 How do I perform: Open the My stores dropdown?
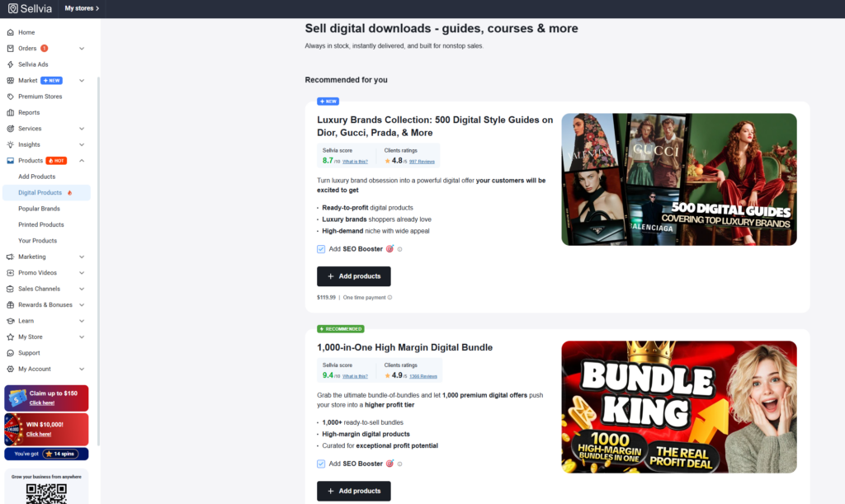[x=82, y=8]
